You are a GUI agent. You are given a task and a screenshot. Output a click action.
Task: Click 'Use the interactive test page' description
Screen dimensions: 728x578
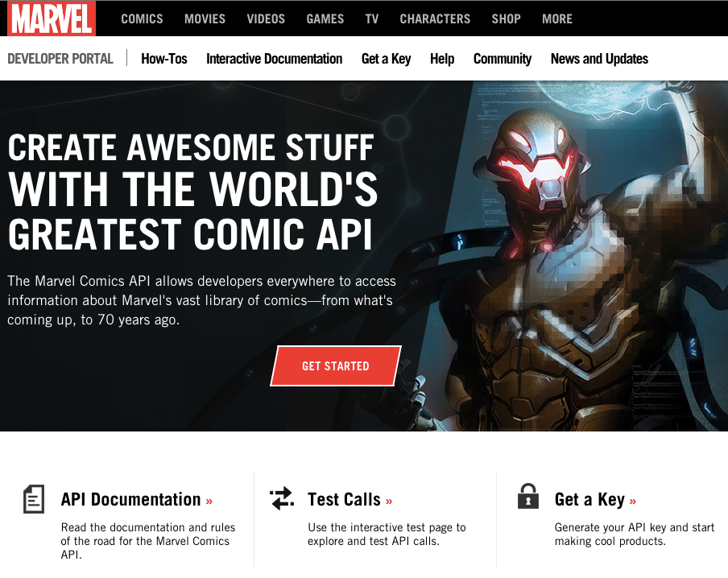(387, 535)
